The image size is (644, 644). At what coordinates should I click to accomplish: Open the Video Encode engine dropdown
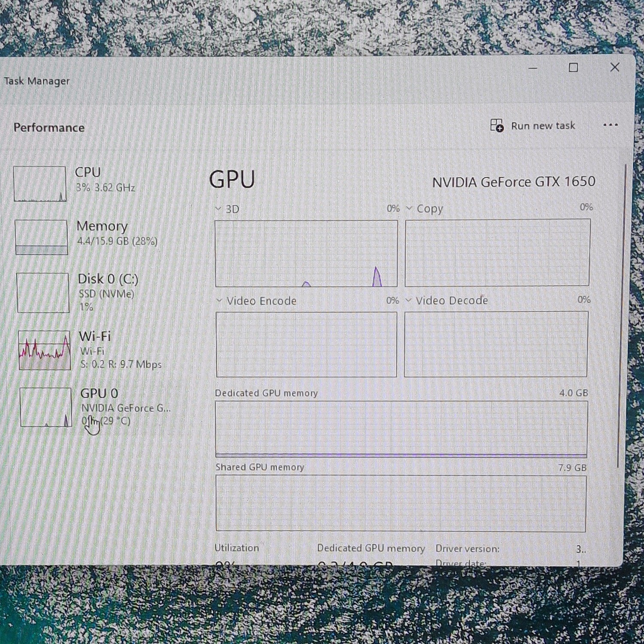tap(219, 301)
